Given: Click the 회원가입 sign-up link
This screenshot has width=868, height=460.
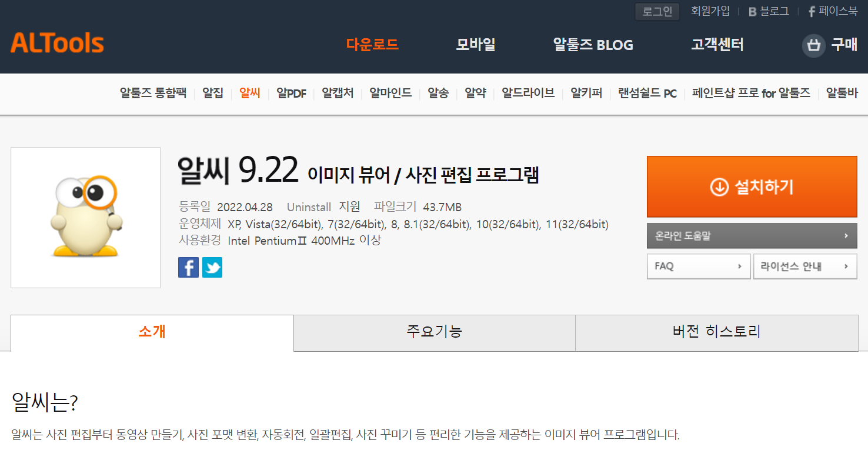Looking at the screenshot, I should click(x=710, y=11).
